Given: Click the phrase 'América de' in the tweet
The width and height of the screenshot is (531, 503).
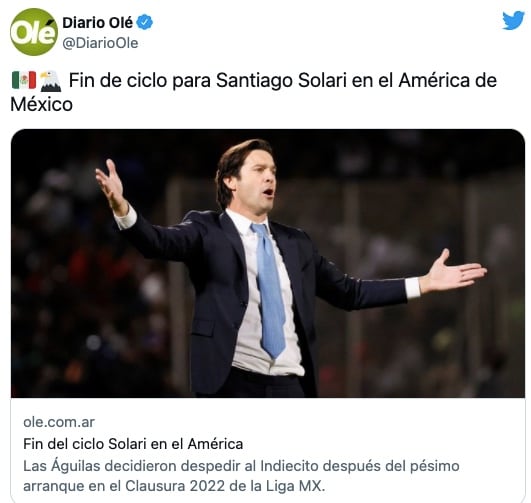Looking at the screenshot, I should pos(448,81).
